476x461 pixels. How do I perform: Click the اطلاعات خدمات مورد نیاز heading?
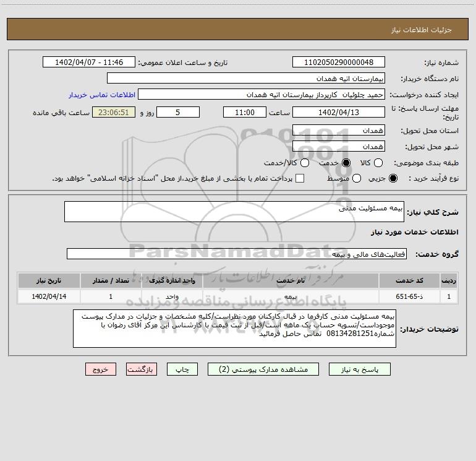415,232
